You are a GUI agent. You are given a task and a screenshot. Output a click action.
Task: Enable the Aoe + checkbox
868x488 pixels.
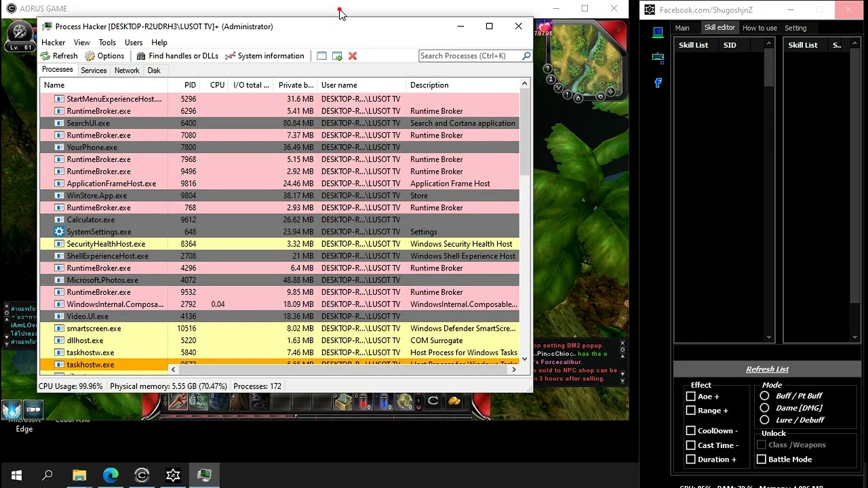[690, 396]
